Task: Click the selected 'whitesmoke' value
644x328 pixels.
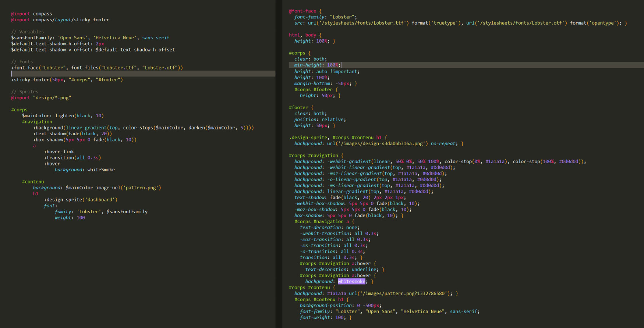Action: point(352,281)
